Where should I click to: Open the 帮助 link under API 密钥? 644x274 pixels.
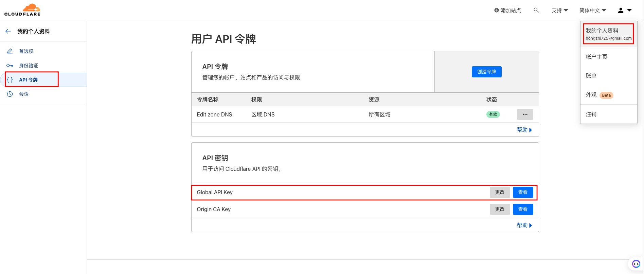(x=524, y=225)
